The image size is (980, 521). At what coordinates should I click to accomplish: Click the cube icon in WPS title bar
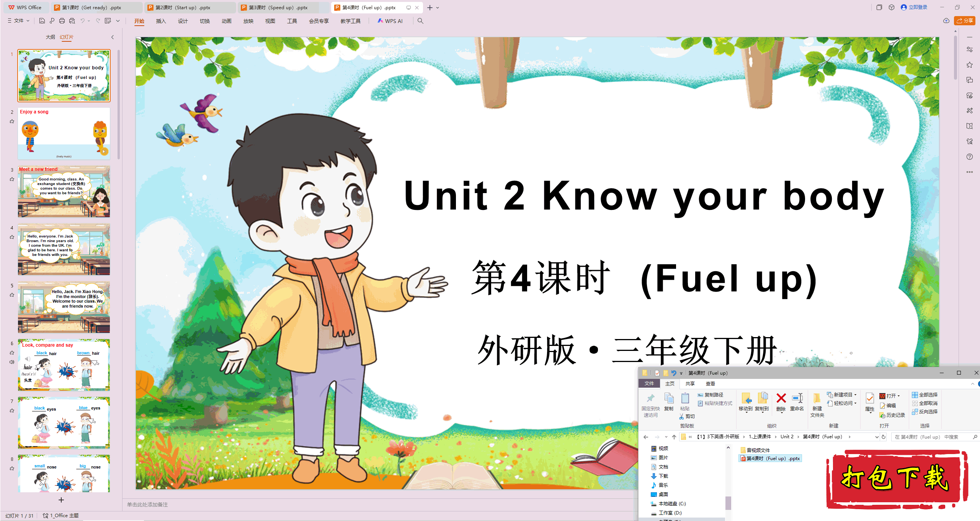point(892,7)
